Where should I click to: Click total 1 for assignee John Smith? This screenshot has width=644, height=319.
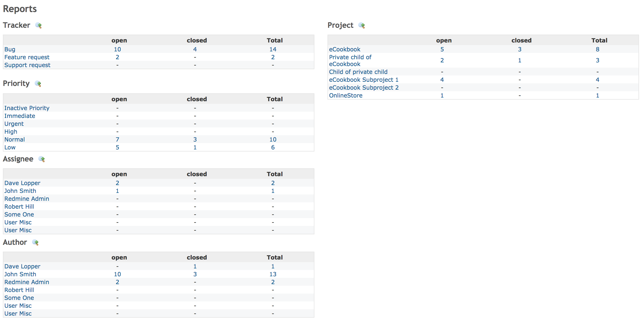click(273, 191)
